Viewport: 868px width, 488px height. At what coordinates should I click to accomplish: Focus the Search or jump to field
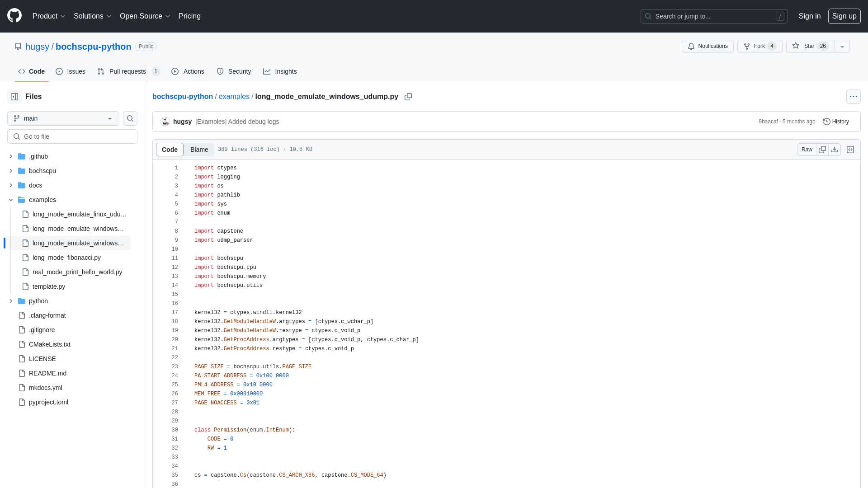[x=714, y=16]
